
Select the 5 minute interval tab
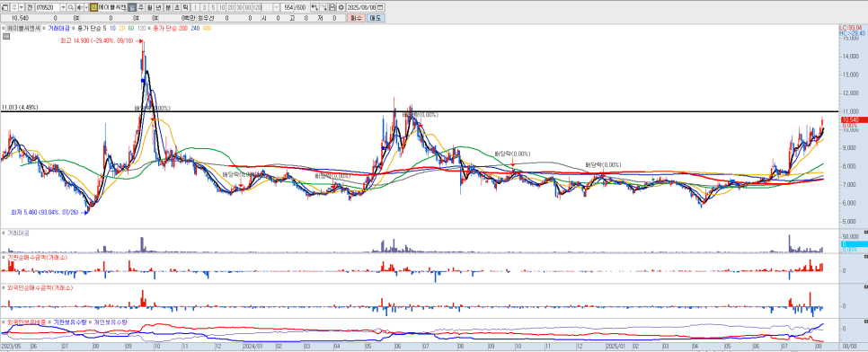click(x=214, y=7)
